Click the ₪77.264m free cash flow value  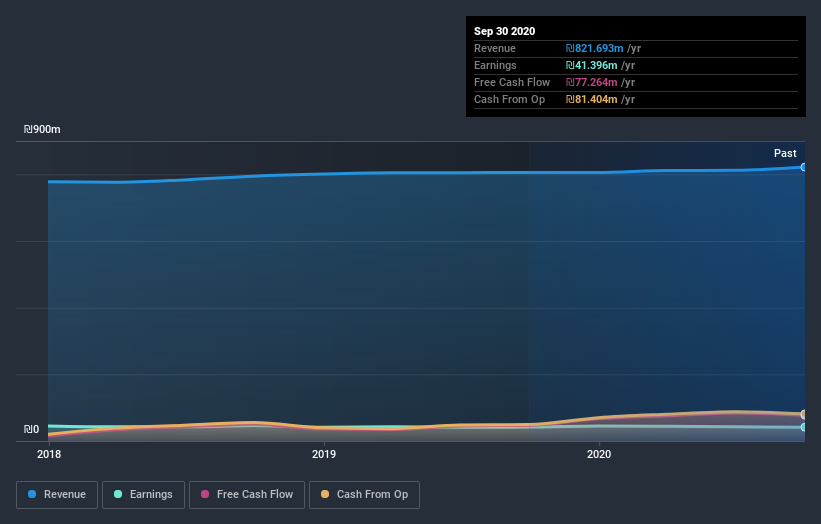591,82
